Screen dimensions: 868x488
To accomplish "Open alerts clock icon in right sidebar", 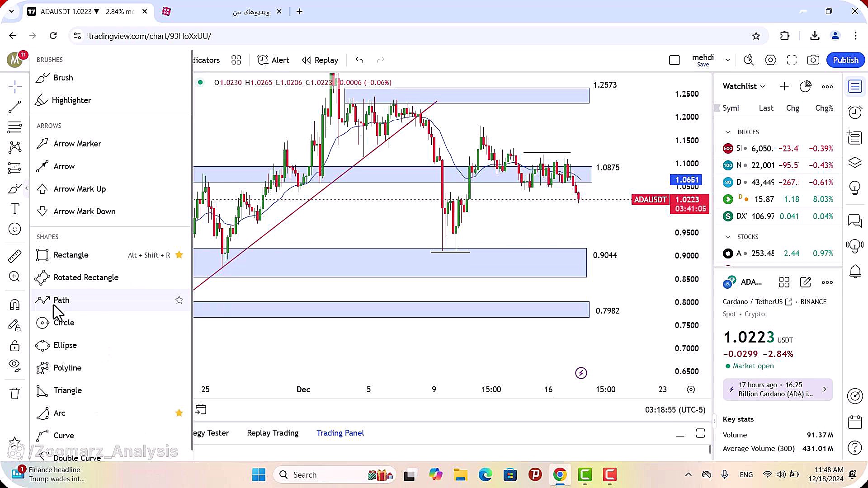I will [x=855, y=112].
